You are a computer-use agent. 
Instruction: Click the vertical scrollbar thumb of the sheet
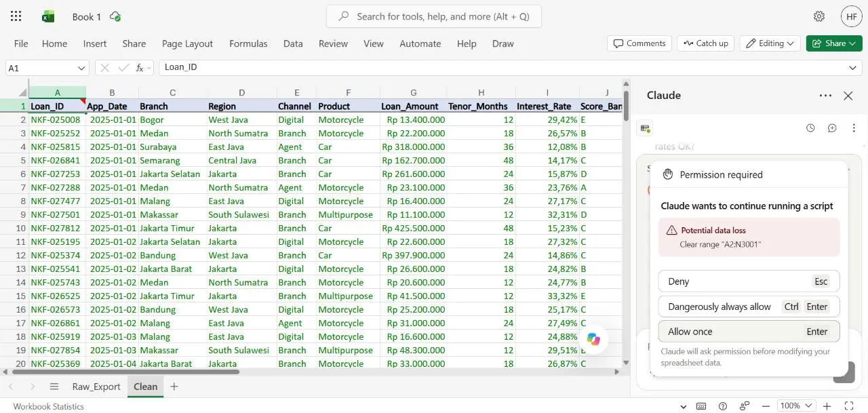626,105
